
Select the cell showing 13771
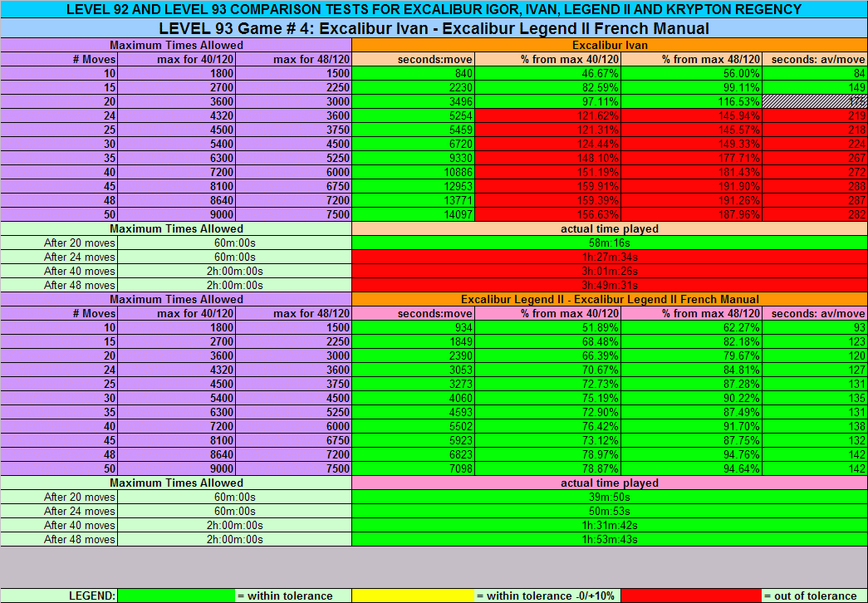click(x=413, y=200)
